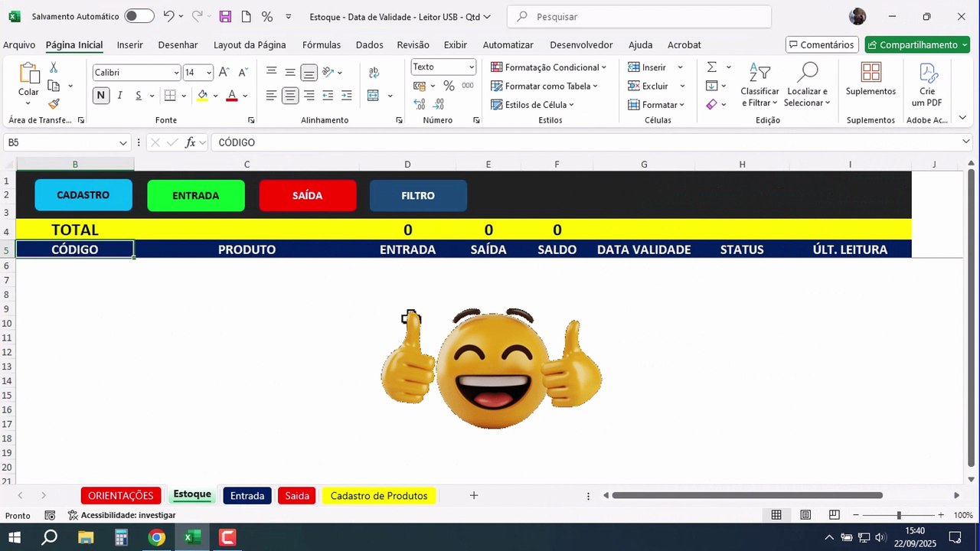Click the Insert Function fx icon
Image resolution: width=980 pixels, height=551 pixels.
tap(191, 142)
